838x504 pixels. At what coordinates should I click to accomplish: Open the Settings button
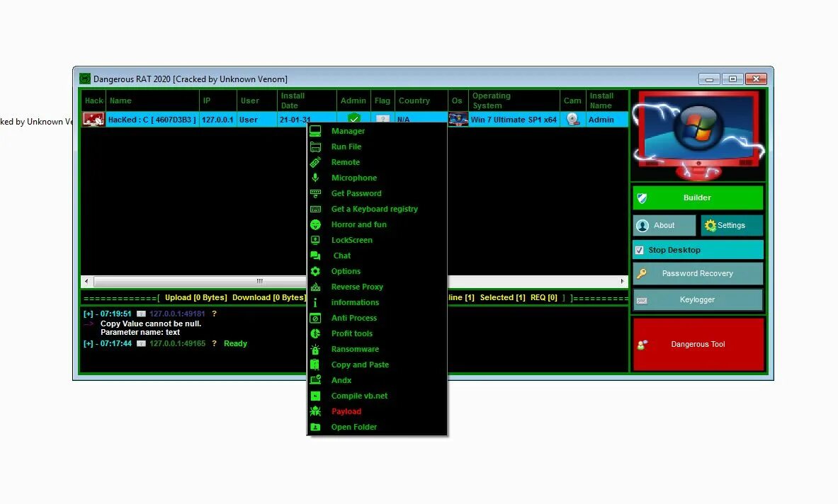click(732, 225)
